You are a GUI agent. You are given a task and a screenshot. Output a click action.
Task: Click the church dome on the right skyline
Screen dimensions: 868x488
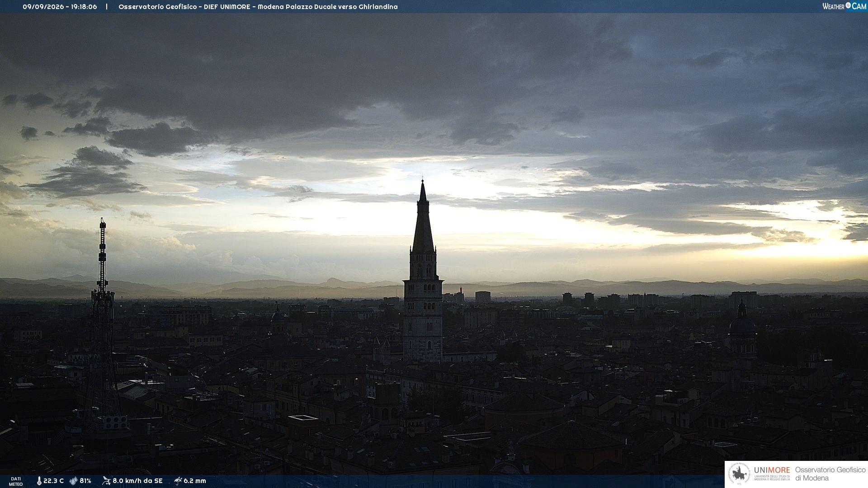742,323
